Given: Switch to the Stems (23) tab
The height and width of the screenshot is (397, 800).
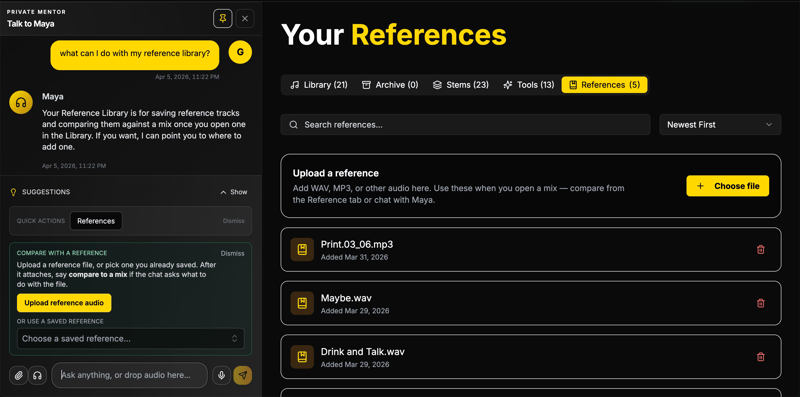Looking at the screenshot, I should coord(461,85).
